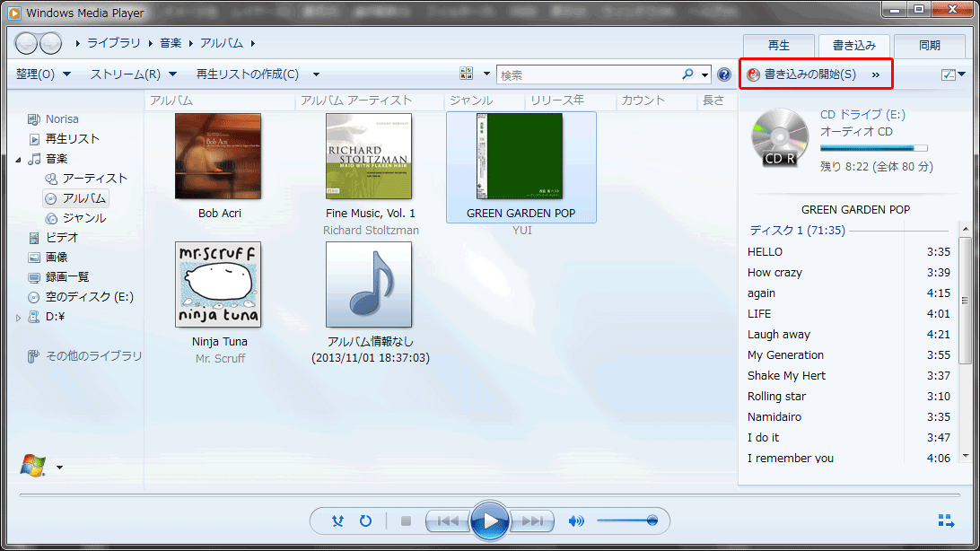Viewport: 980px width, 551px height.
Task: Click in the 検索 search field
Action: click(x=590, y=75)
